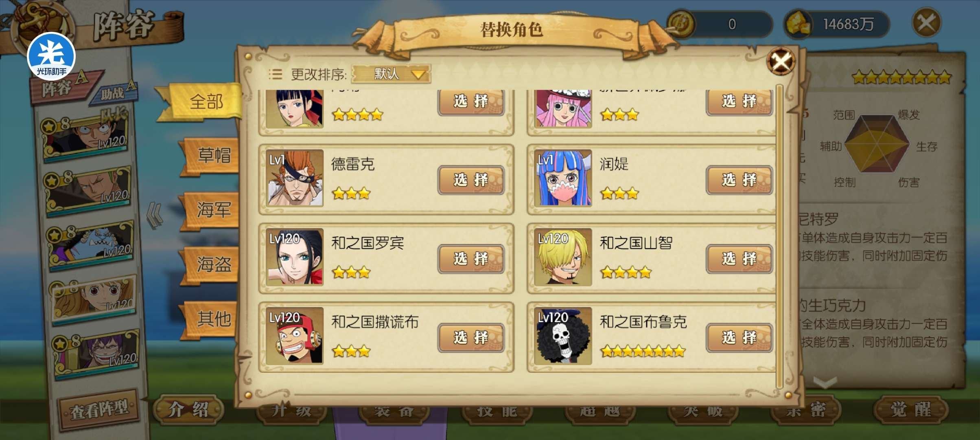The height and width of the screenshot is (440, 980).
Task: Click 德雷克 character avatar
Action: coord(295,178)
